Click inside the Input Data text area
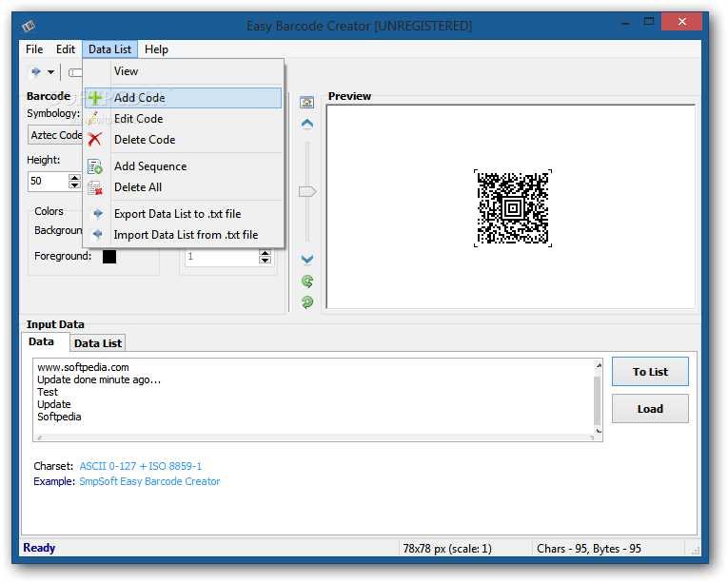 pos(313,399)
